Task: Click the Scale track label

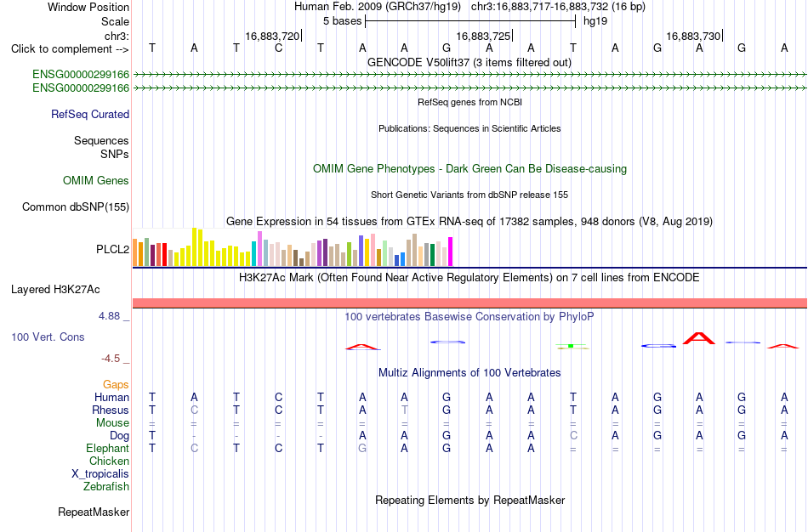Action: click(116, 21)
